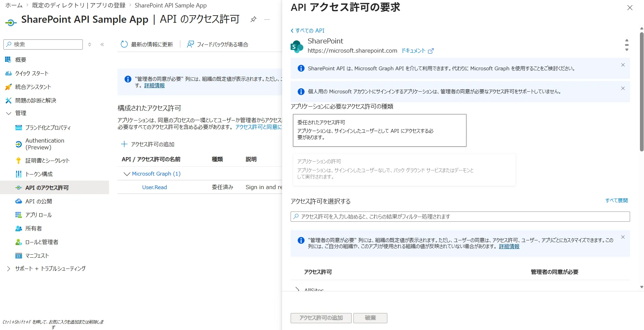Click the 委任済み cell for User.Read
644x330 pixels.
[x=222, y=187]
